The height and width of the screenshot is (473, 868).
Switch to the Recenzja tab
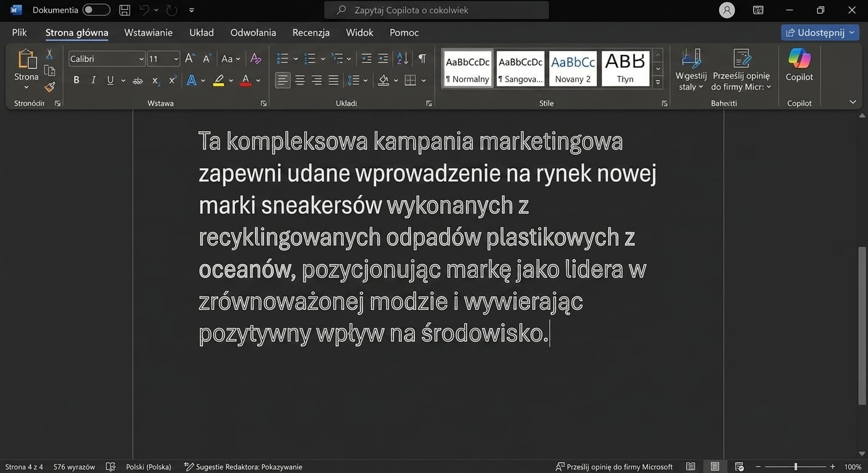tap(311, 33)
